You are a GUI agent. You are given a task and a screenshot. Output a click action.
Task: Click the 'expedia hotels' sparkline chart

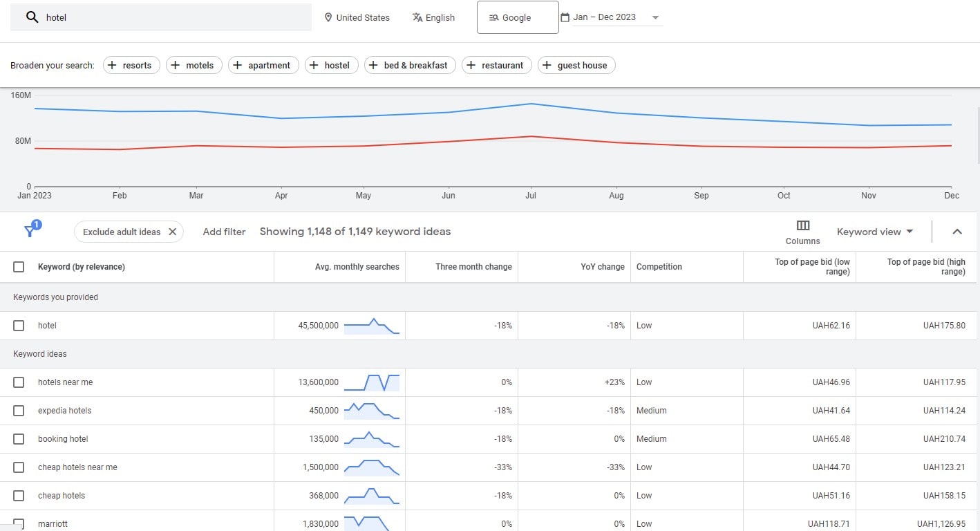372,411
